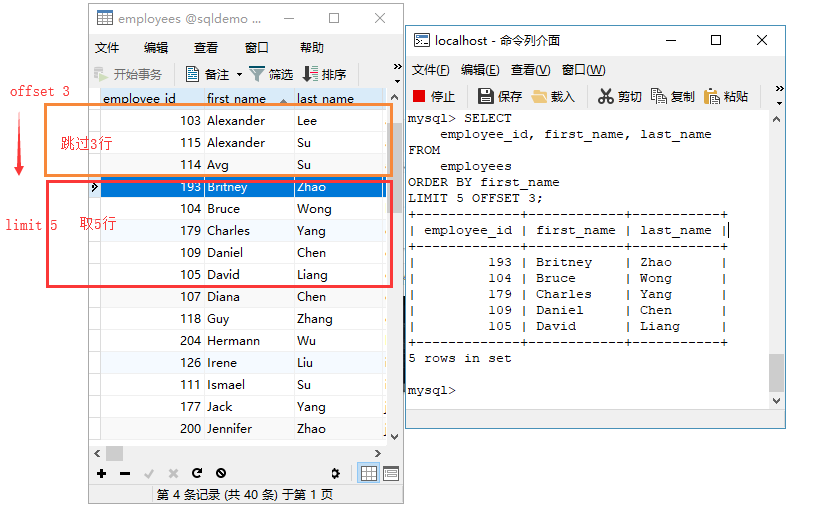815x506 pixels.
Task: Open the 文件(F) menu in localhost window
Action: click(430, 70)
